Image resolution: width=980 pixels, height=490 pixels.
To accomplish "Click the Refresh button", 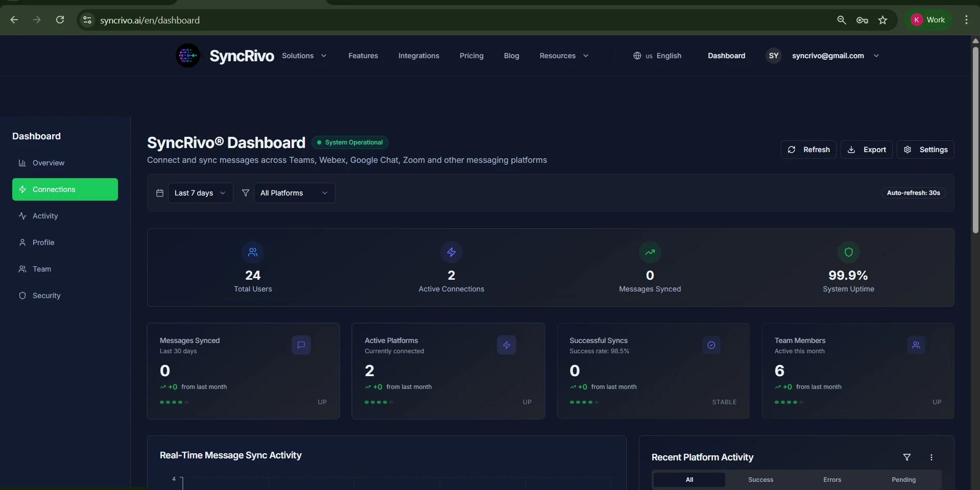I will 808,150.
